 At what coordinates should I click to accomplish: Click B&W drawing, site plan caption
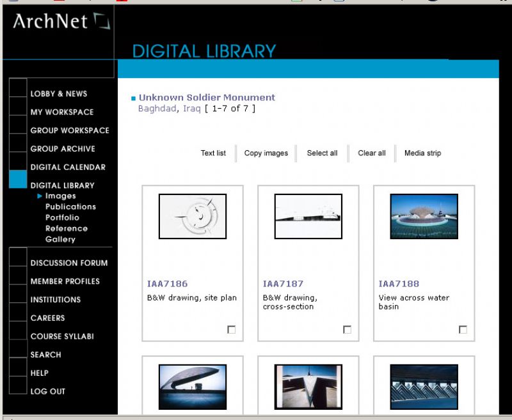[192, 298]
